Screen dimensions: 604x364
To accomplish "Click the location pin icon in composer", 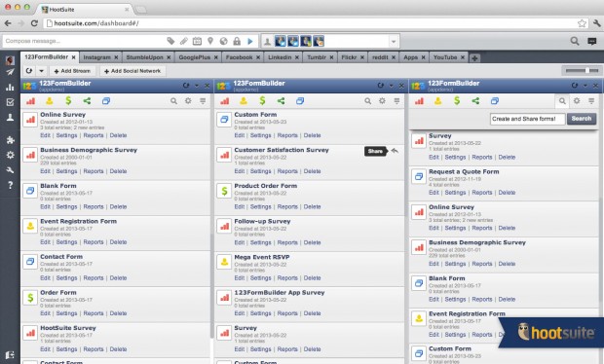I will click(210, 41).
